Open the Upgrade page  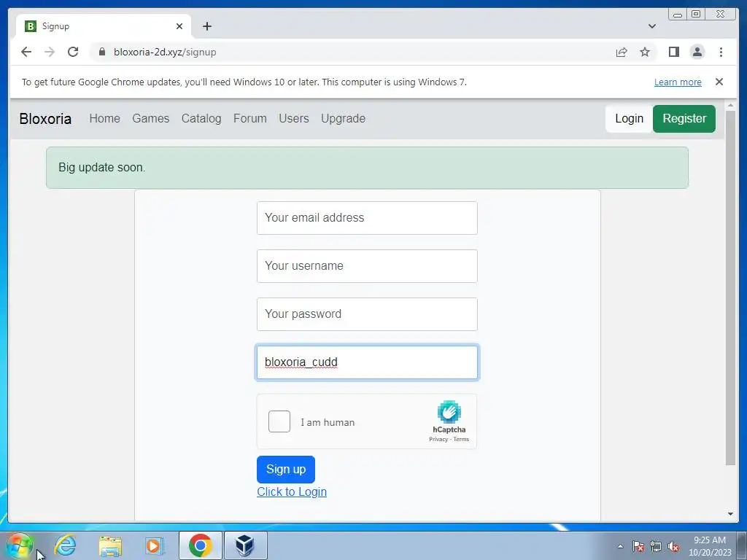tap(343, 119)
